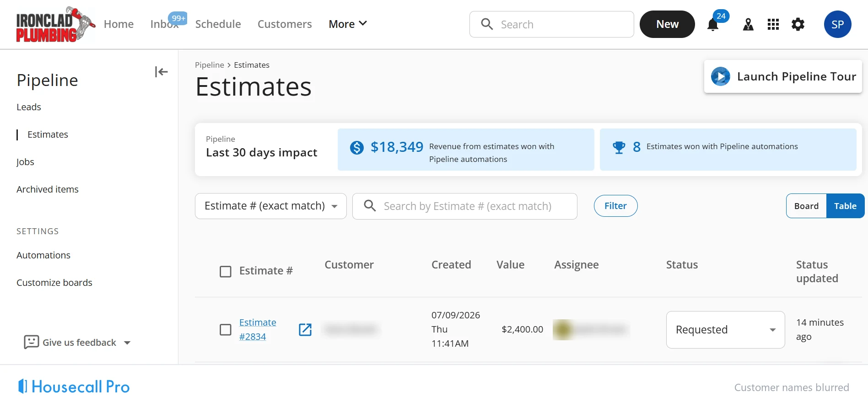Open the map location pin icon
The width and height of the screenshot is (868, 408).
coord(748,24)
